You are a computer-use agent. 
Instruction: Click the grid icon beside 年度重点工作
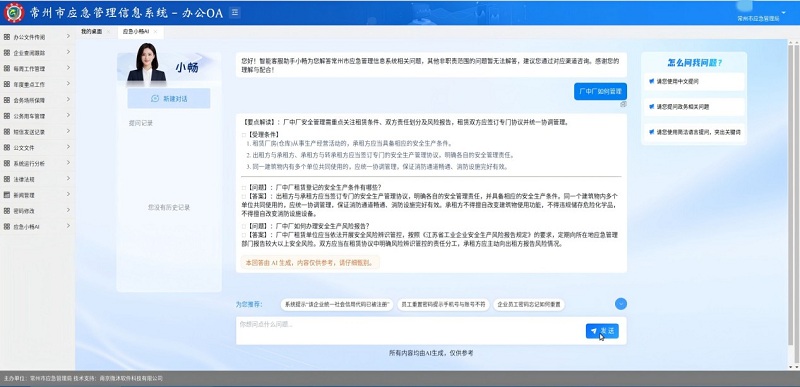tap(7, 84)
